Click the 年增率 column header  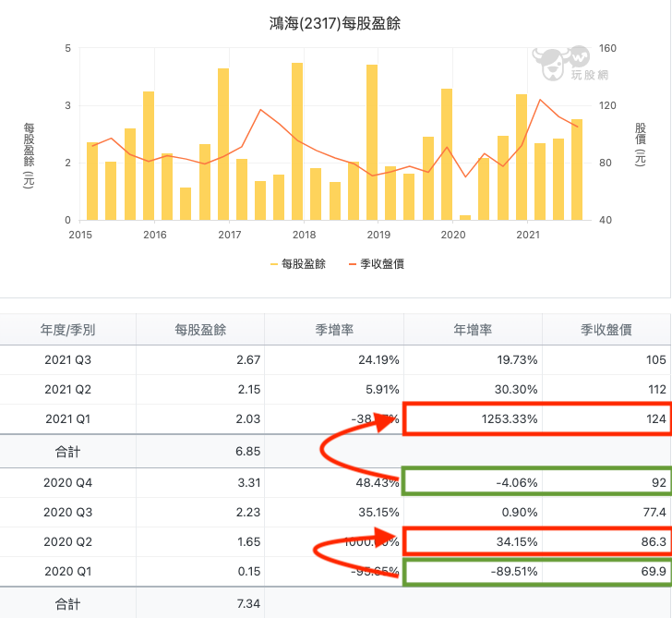pos(473,330)
